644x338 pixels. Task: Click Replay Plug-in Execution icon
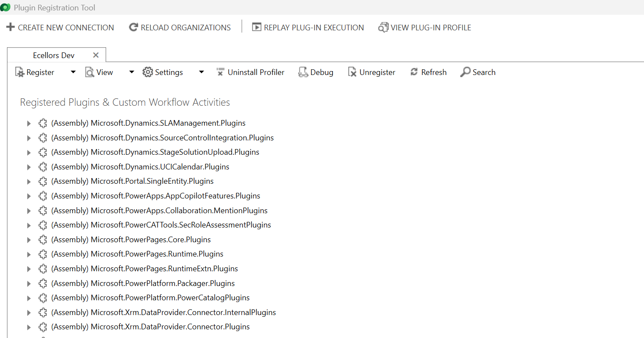point(257,27)
